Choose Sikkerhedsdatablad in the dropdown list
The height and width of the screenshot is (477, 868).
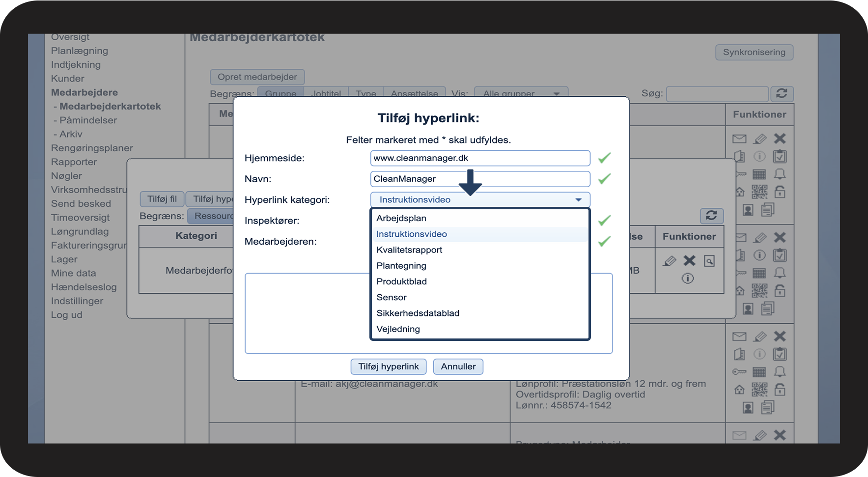click(x=418, y=313)
